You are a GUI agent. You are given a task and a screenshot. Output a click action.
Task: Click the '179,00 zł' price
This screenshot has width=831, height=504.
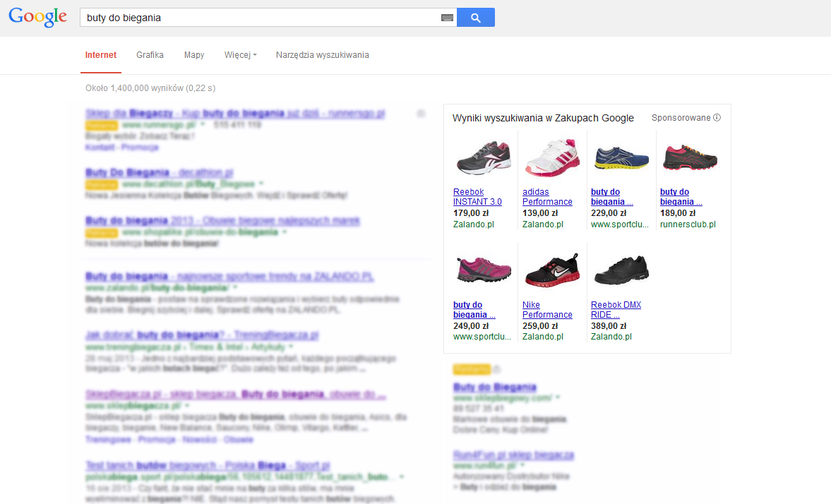click(471, 213)
